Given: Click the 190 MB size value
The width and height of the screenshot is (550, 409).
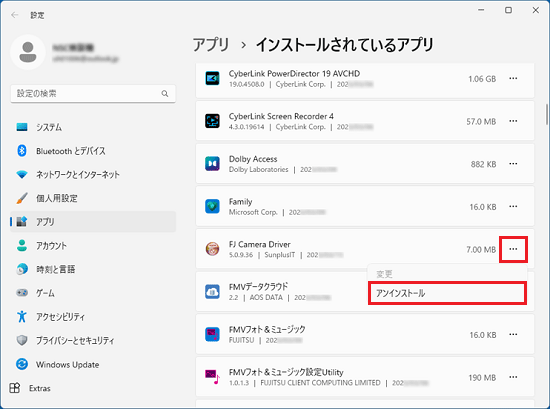Looking at the screenshot, I should 482,378.
